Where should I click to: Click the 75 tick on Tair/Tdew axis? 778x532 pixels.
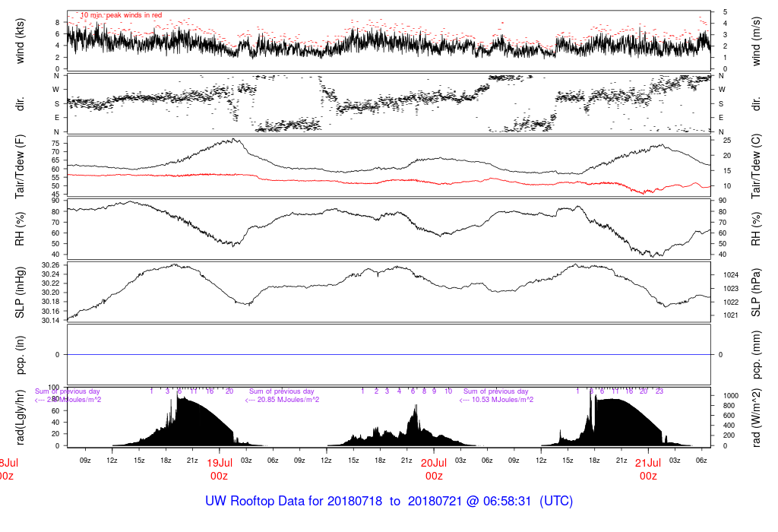click(x=55, y=144)
